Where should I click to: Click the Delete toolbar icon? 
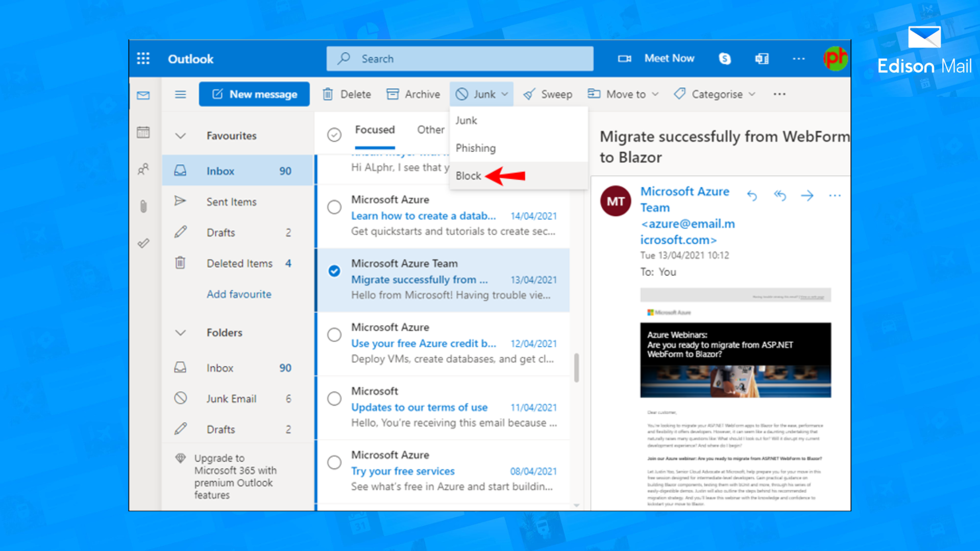(328, 94)
